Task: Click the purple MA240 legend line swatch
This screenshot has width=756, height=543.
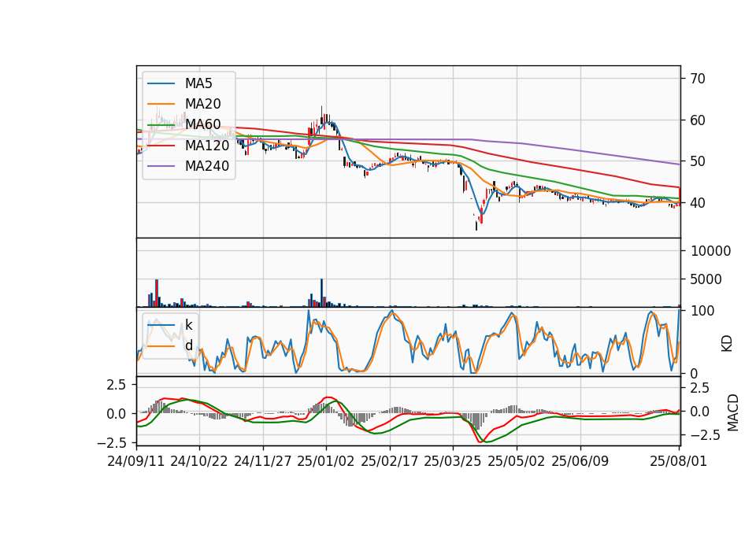Action: pos(161,166)
